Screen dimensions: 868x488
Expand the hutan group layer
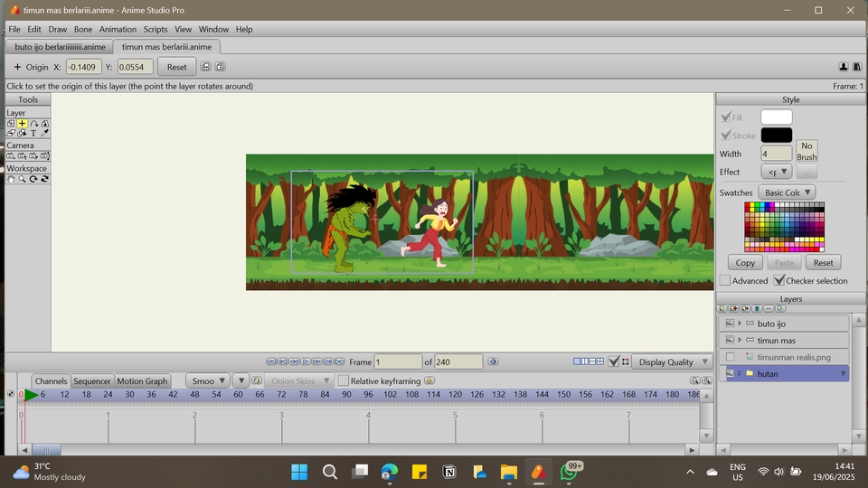point(740,373)
